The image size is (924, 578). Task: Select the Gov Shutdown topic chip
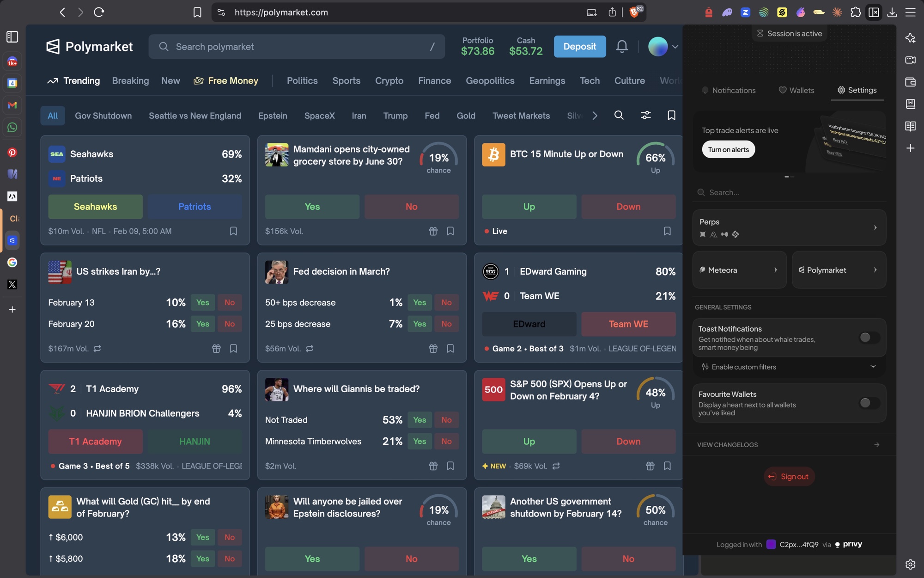click(103, 116)
